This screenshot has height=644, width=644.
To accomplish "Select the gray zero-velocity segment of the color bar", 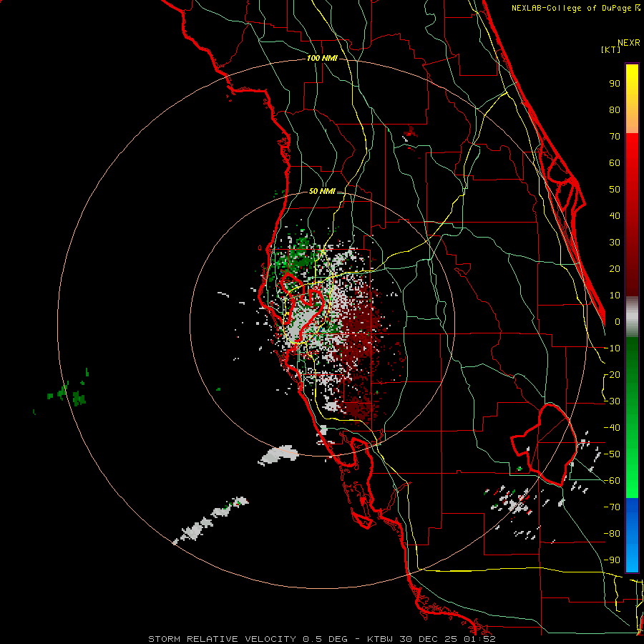I will [x=632, y=317].
